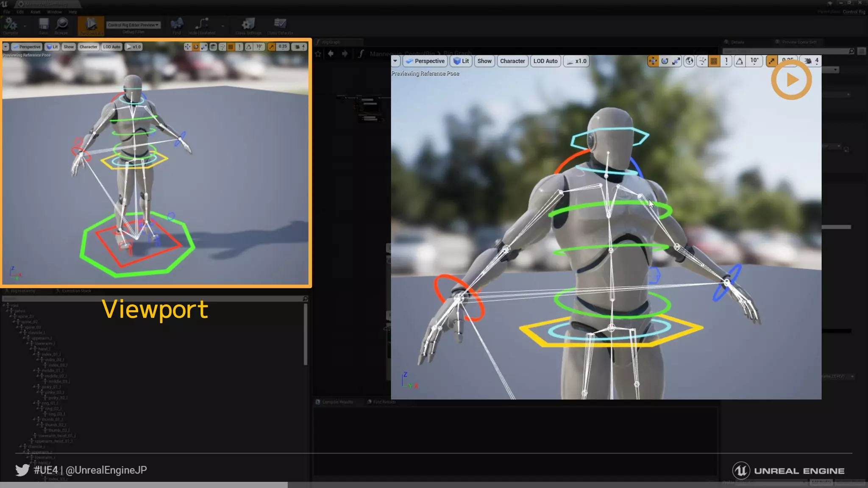Click the favorite star in Rig Graph
Image resolution: width=868 pixels, height=488 pixels.
point(318,54)
